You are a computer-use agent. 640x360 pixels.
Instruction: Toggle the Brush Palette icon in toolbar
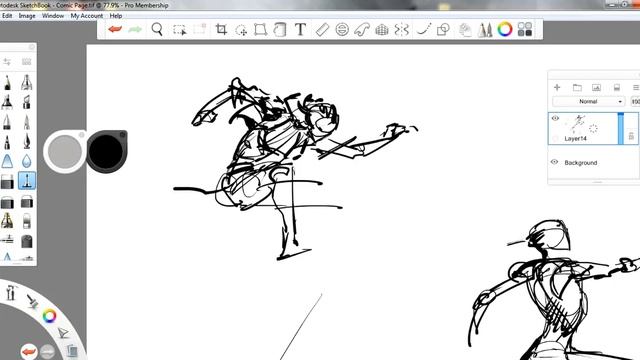coord(485,29)
